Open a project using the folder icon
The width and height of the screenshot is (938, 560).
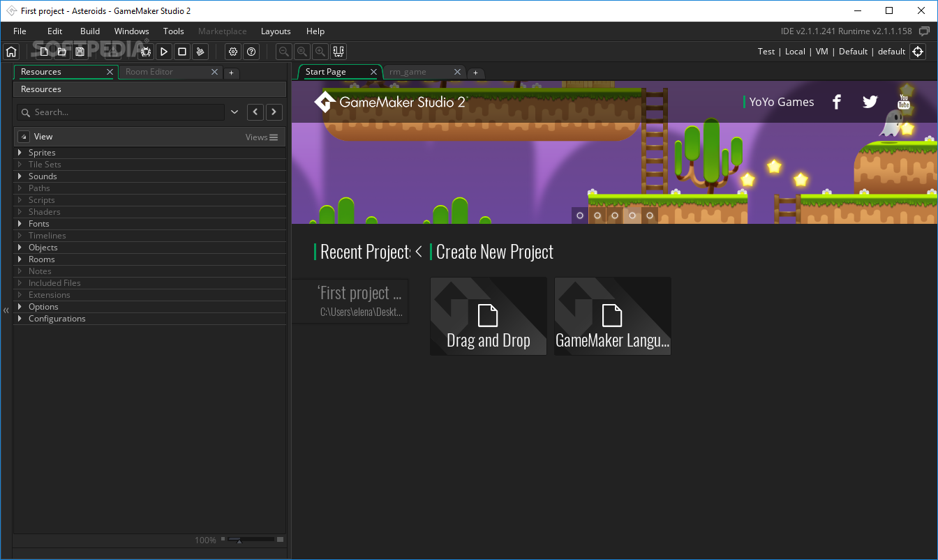click(62, 52)
